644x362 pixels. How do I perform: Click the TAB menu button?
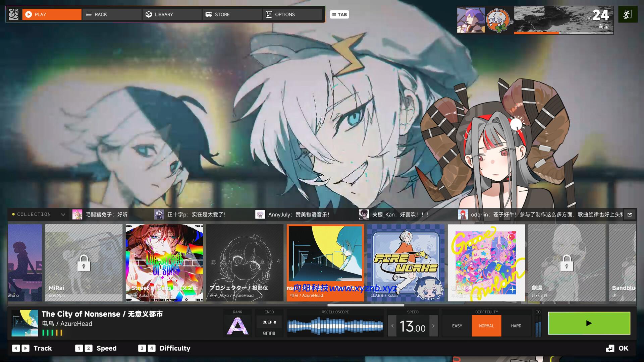click(x=339, y=14)
